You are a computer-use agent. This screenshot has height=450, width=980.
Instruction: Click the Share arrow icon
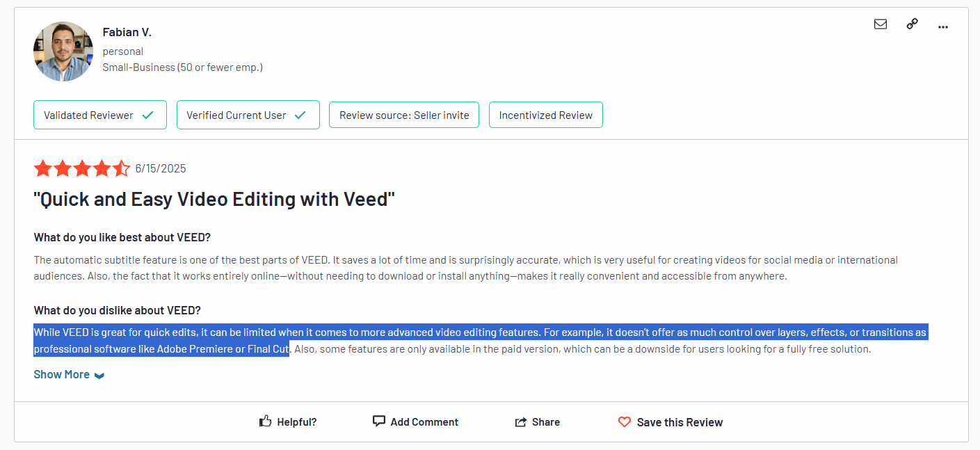(x=520, y=422)
